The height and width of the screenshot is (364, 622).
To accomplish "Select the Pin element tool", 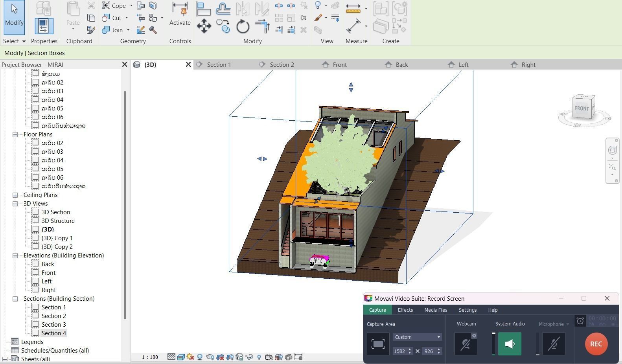I will [303, 18].
